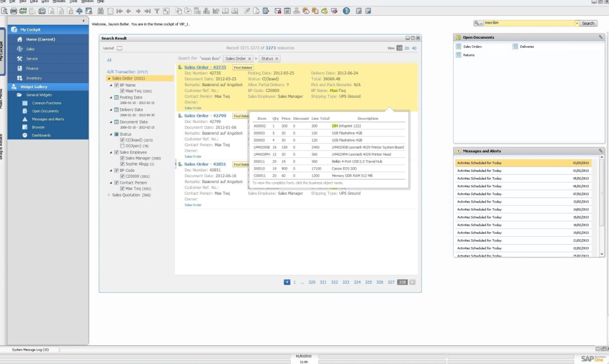The height and width of the screenshot is (364, 609).
Task: Click the Filter funnel toolbar icon
Action: tap(157, 11)
